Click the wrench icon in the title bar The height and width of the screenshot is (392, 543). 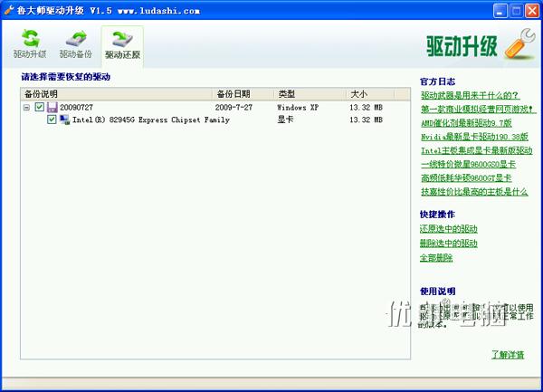(x=9, y=10)
